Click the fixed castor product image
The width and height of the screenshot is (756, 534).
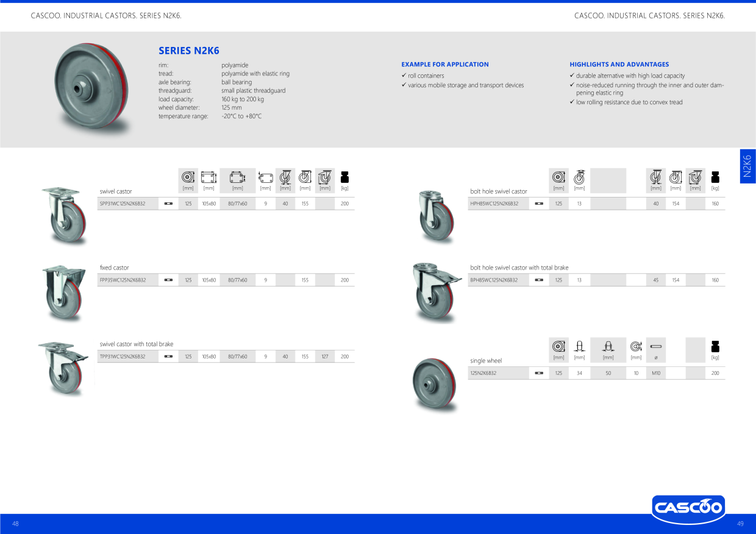click(64, 294)
